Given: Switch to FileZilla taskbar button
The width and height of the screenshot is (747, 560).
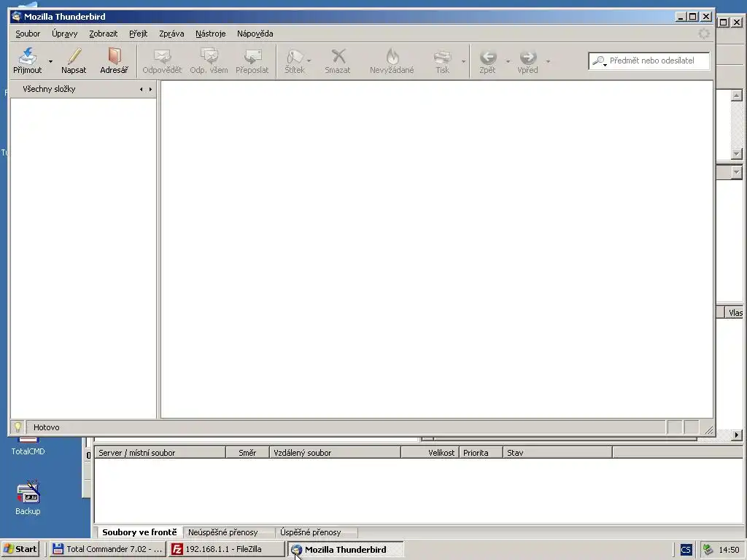Looking at the screenshot, I should click(227, 549).
